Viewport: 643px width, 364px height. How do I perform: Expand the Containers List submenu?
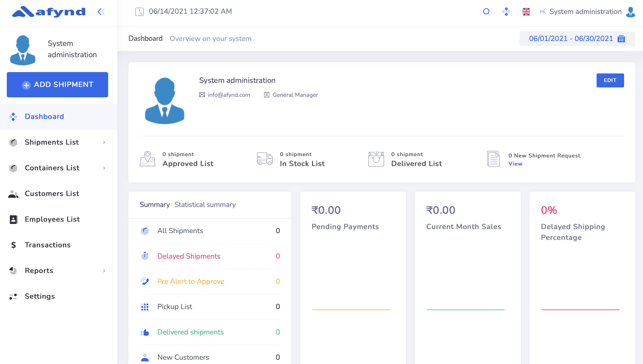coord(104,168)
